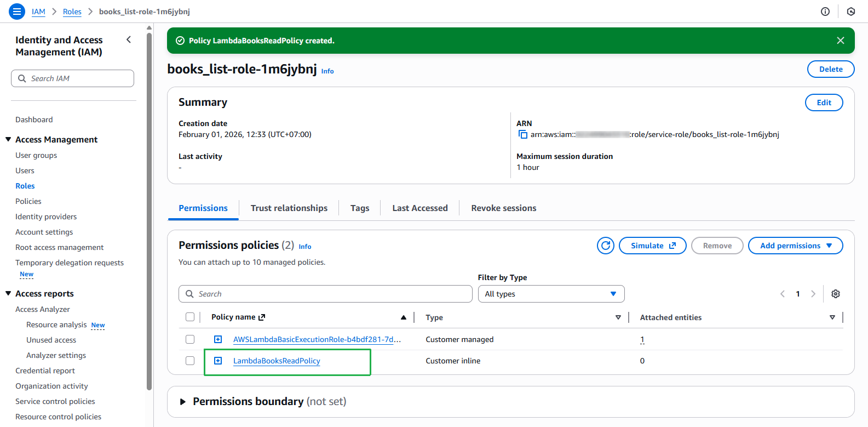Switch to the Last Accessed tab
The height and width of the screenshot is (427, 868).
point(420,208)
